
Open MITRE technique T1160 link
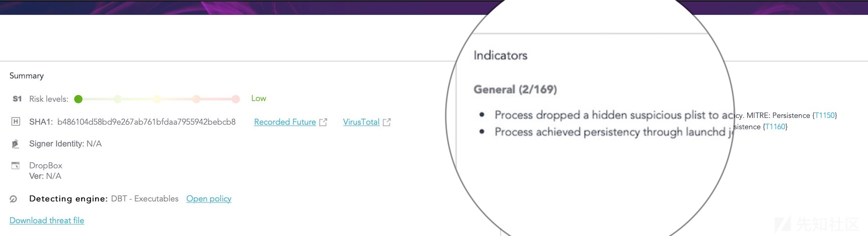coord(775,127)
